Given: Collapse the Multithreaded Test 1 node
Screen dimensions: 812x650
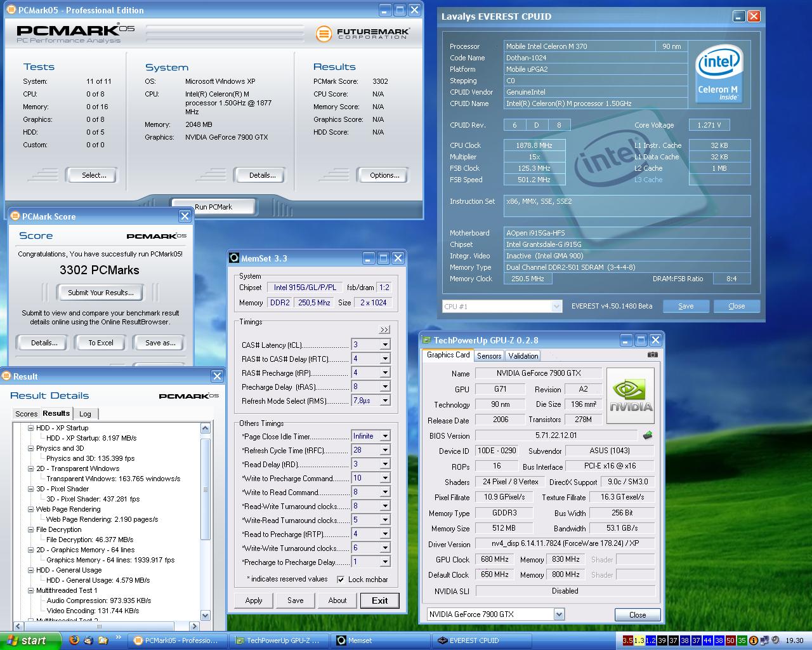Looking at the screenshot, I should pos(30,590).
